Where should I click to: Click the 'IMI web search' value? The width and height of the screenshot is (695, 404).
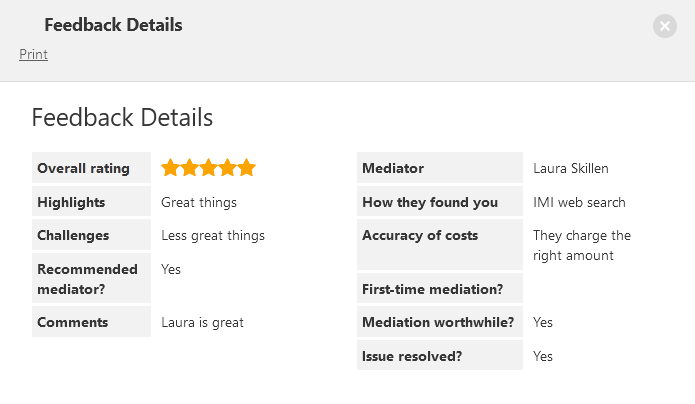point(579,202)
